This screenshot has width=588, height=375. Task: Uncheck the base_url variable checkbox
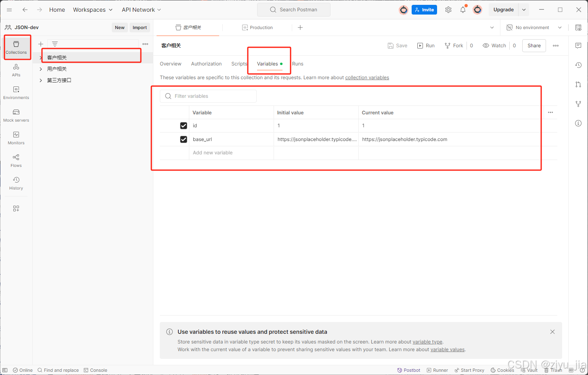pos(184,139)
